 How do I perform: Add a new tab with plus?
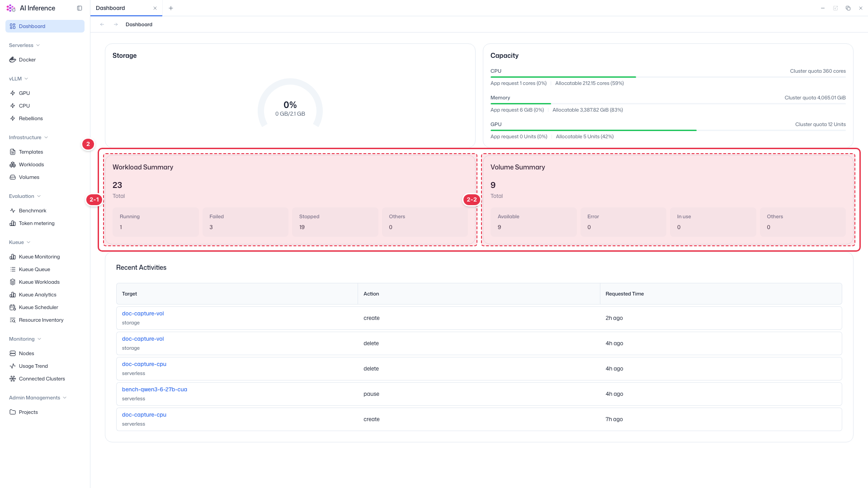coord(171,8)
